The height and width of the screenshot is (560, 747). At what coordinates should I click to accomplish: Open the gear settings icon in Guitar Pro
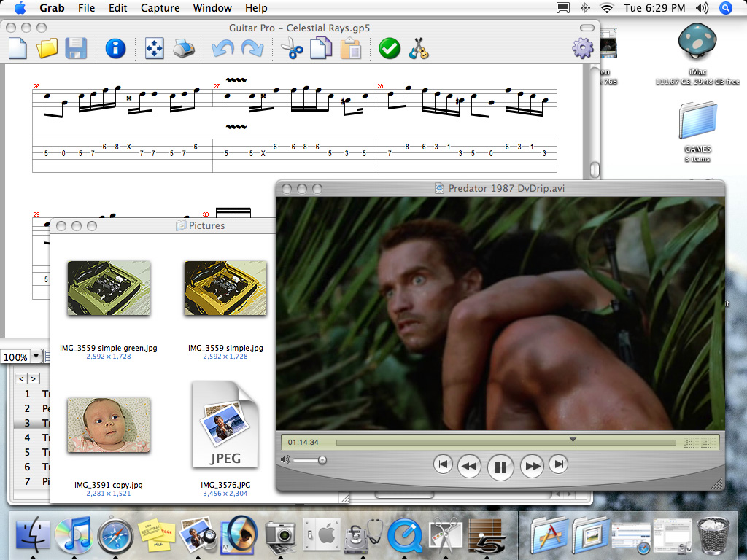583,49
